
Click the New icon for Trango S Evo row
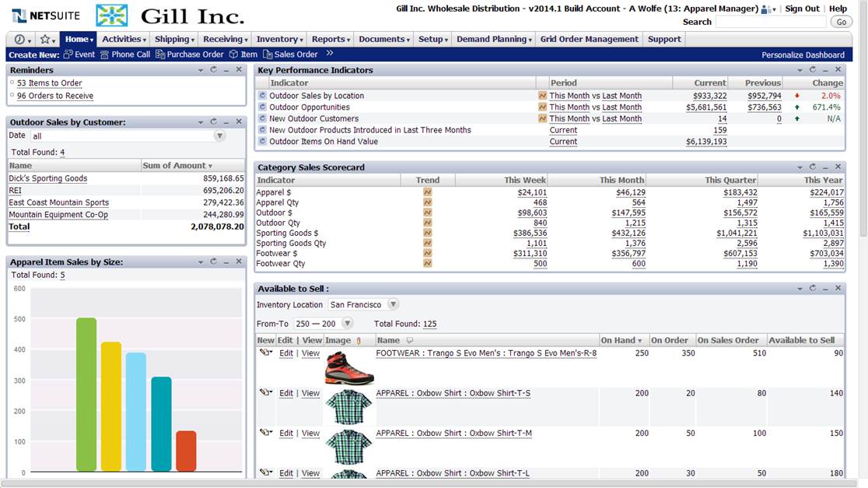(x=266, y=353)
